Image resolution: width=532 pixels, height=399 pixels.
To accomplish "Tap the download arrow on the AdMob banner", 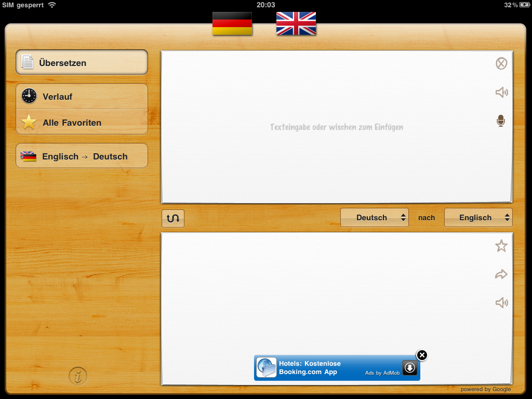I will point(410,368).
